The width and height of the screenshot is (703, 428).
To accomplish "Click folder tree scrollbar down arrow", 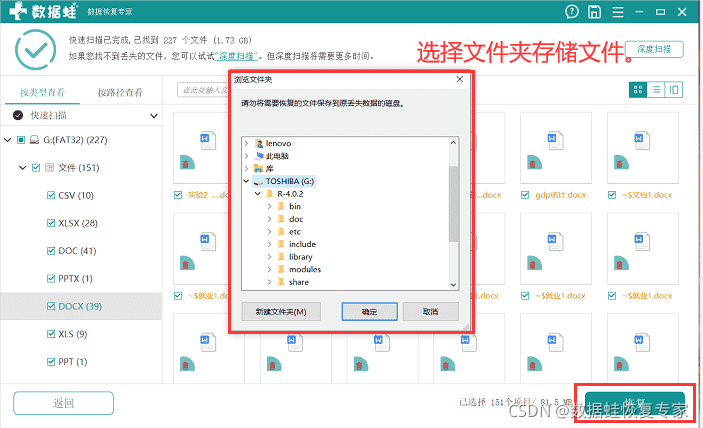I will [453, 285].
